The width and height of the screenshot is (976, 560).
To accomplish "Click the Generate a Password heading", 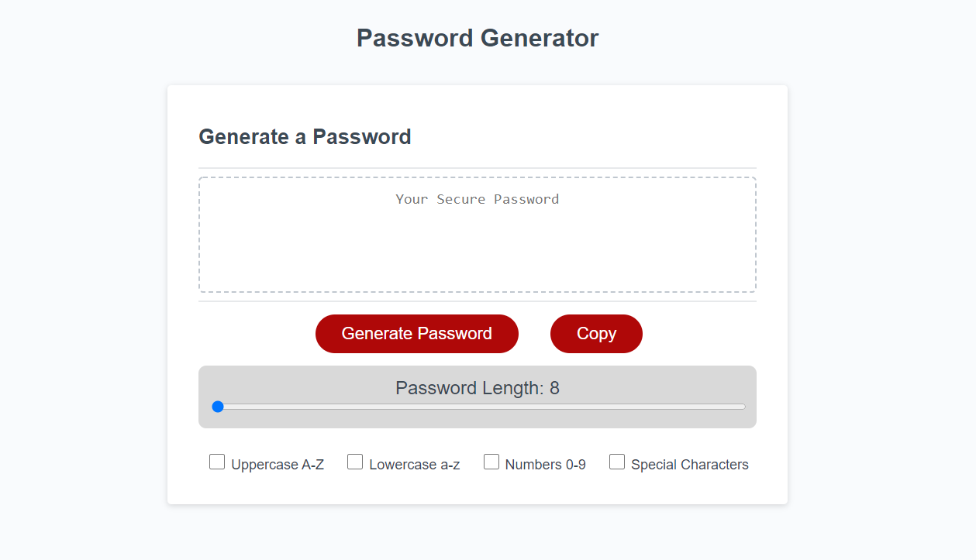I will tap(305, 137).
